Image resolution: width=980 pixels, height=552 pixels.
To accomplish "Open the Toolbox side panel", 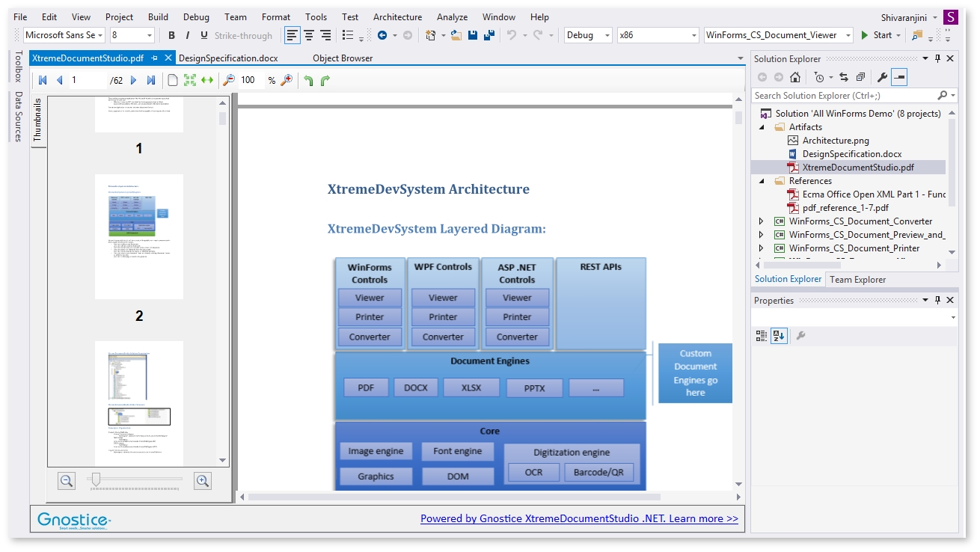I will (19, 67).
